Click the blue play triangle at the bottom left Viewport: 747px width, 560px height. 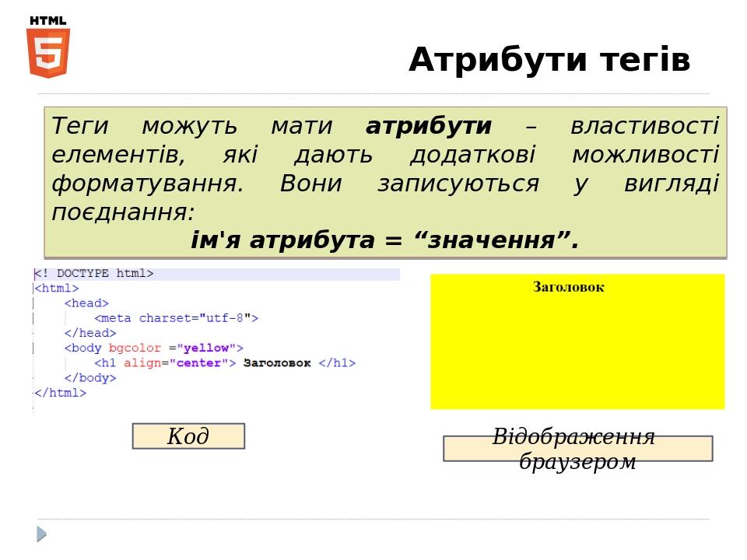click(x=42, y=534)
